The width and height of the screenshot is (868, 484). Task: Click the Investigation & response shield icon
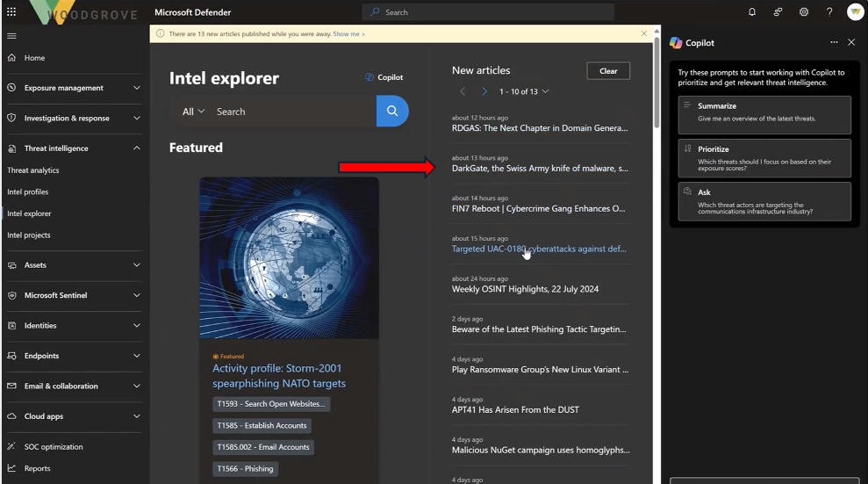(x=11, y=118)
